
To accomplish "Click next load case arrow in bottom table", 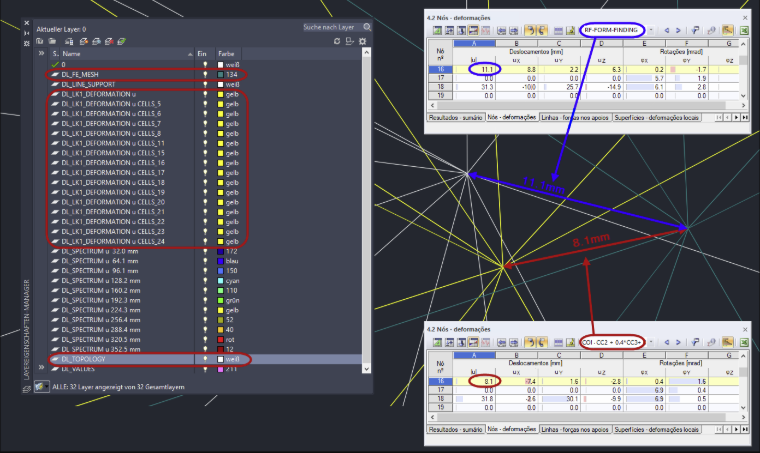I will coord(678,343).
